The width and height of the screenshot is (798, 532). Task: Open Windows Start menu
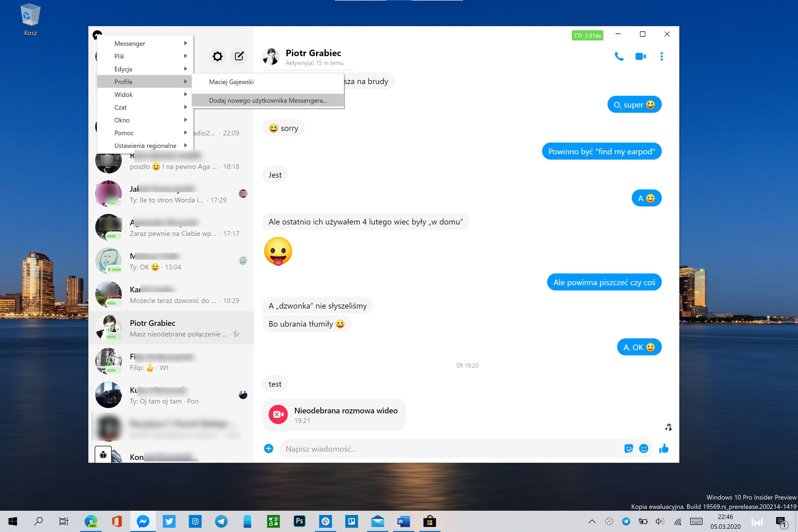click(x=13, y=521)
